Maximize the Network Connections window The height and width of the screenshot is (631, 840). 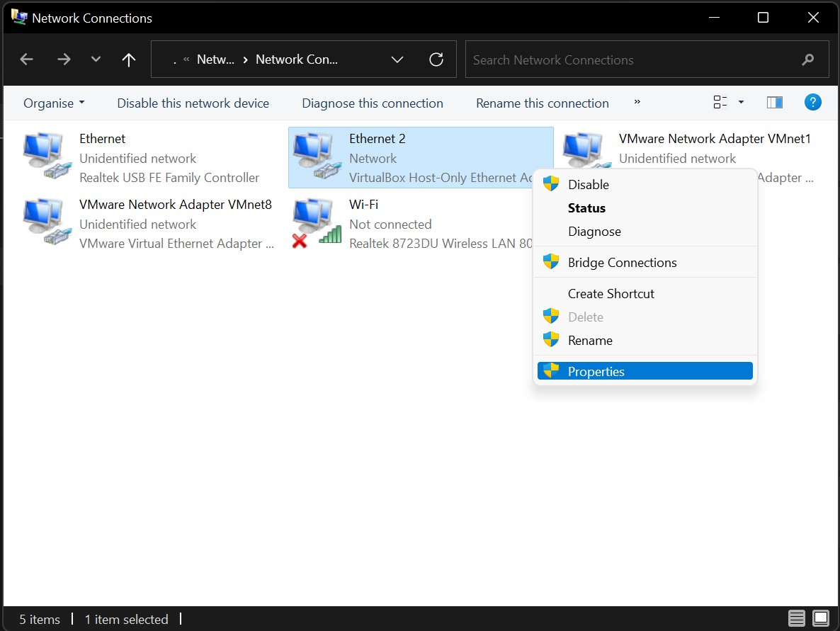click(x=763, y=18)
